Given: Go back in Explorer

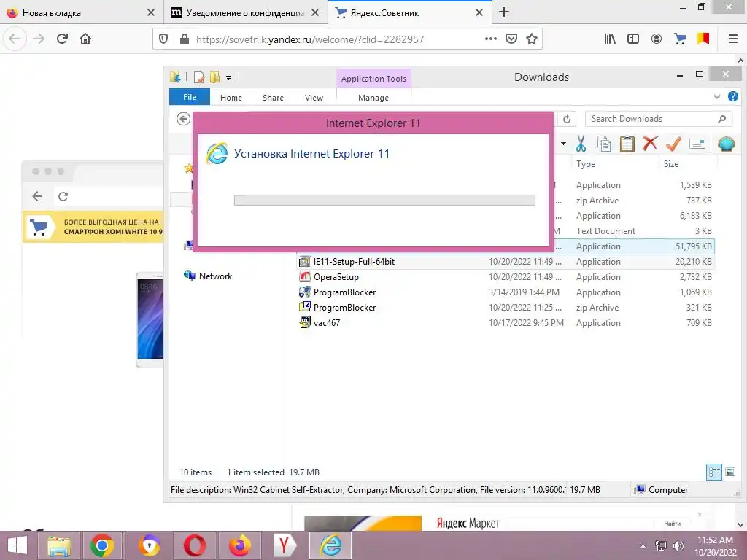Looking at the screenshot, I should click(183, 119).
